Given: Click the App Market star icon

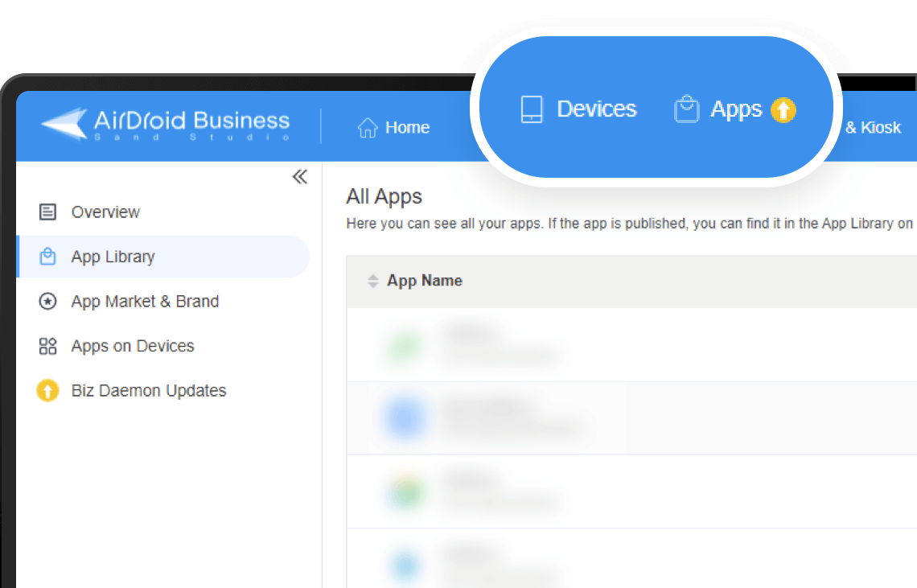Looking at the screenshot, I should point(47,302).
